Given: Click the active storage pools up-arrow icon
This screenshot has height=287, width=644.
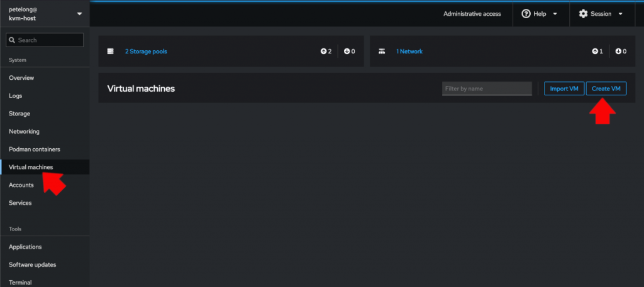Looking at the screenshot, I should pyautogui.click(x=323, y=51).
